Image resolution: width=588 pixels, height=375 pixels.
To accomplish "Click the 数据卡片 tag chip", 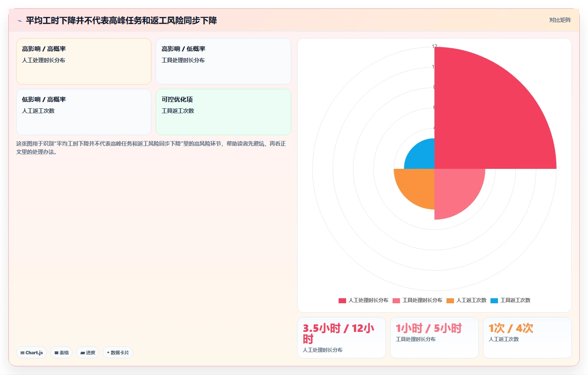I will tap(118, 353).
